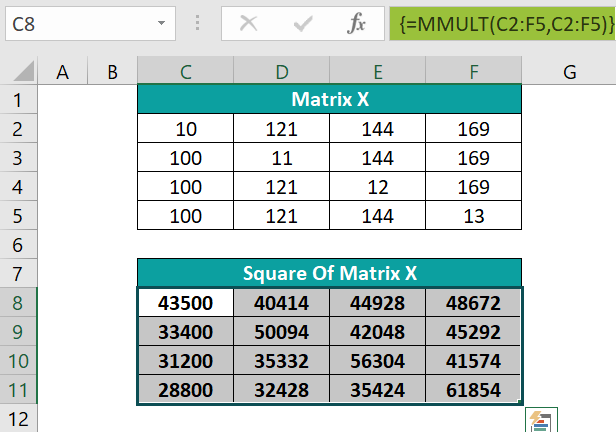Select row 11 header
The width and height of the screenshot is (616, 432).
pyautogui.click(x=18, y=390)
